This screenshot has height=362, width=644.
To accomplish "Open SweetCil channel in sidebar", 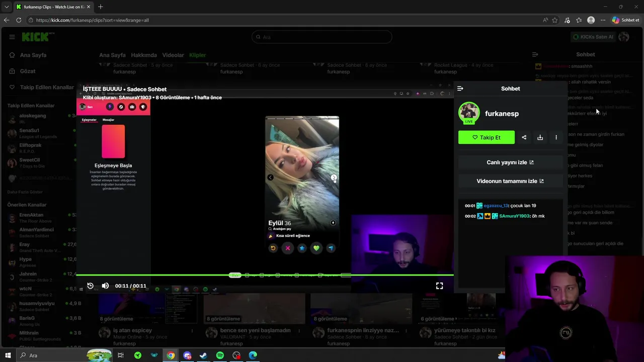I will [x=40, y=163].
